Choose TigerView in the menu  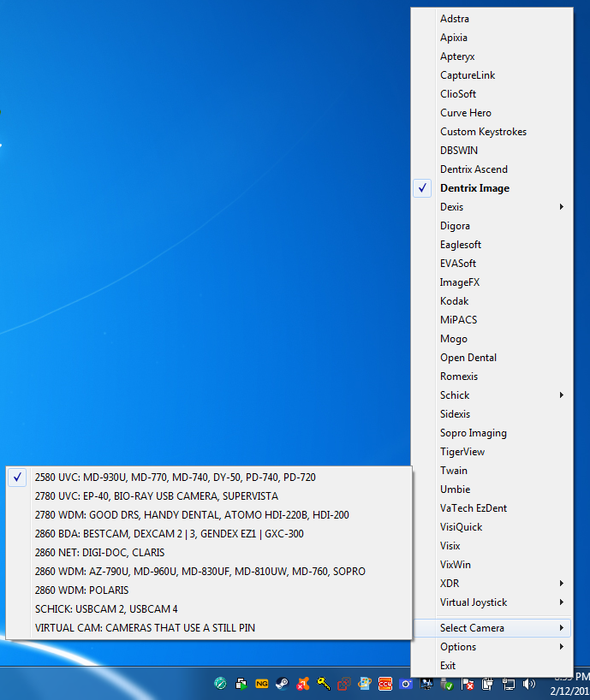tap(492, 452)
